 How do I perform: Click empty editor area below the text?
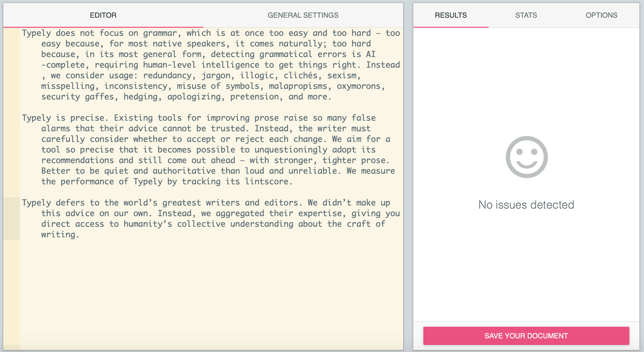pyautogui.click(x=202, y=290)
